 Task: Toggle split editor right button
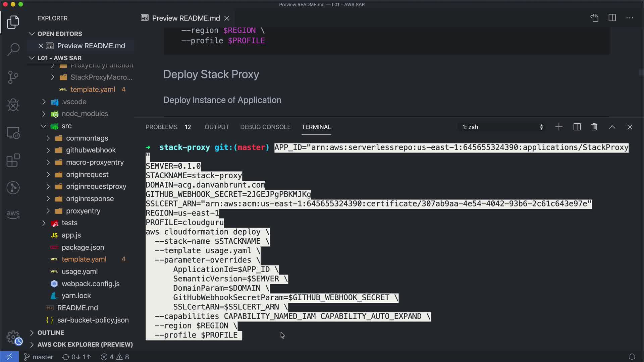612,18
